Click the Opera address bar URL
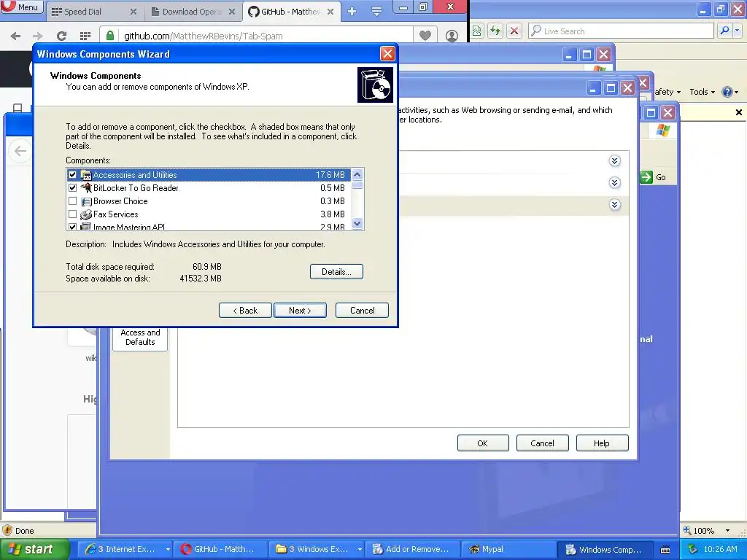The image size is (747, 560). click(204, 36)
